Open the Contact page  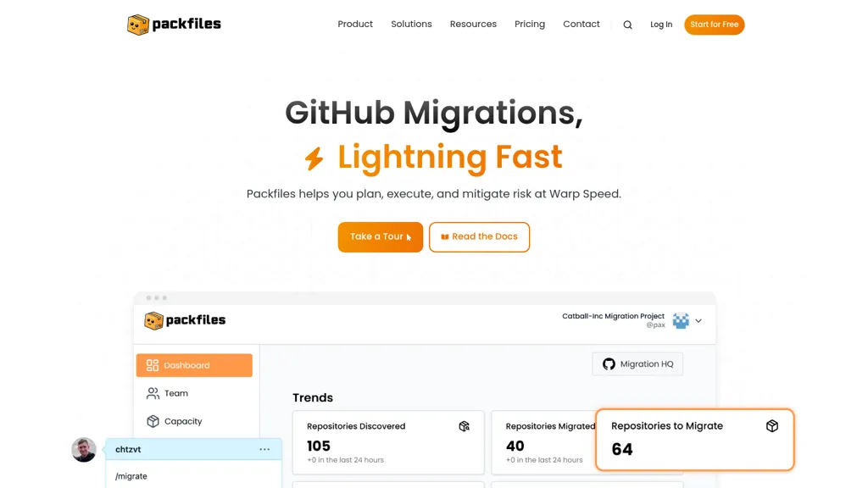[x=581, y=25]
